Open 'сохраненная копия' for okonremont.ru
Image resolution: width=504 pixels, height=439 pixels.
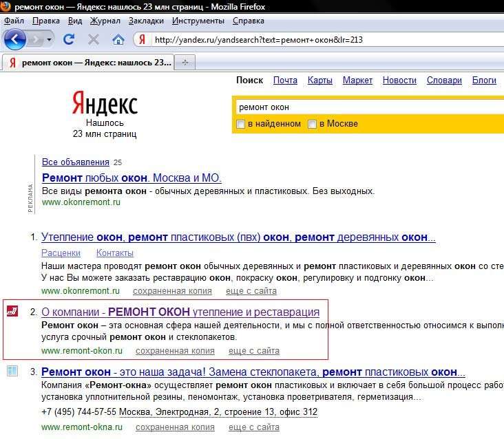click(x=172, y=291)
